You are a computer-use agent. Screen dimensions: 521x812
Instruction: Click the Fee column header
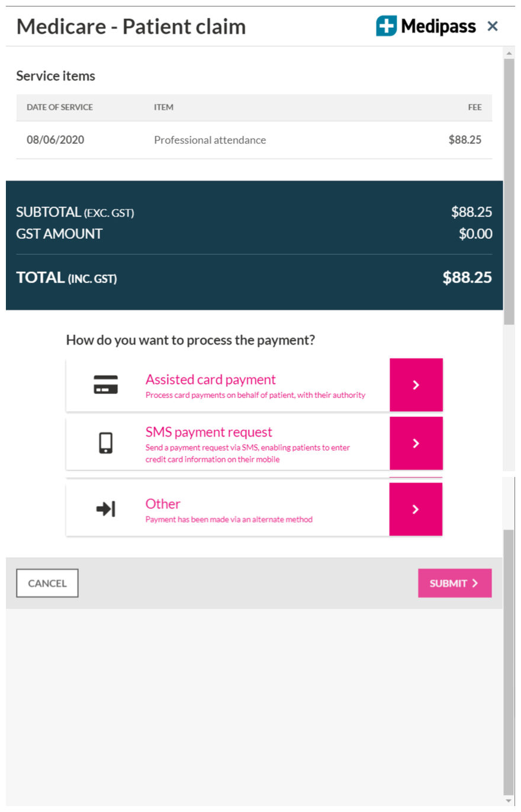coord(475,107)
